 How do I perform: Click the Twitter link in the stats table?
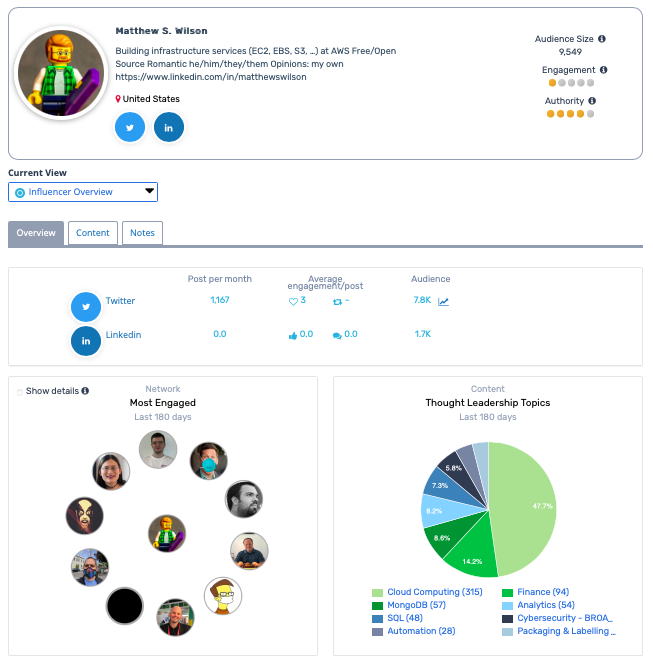point(120,301)
